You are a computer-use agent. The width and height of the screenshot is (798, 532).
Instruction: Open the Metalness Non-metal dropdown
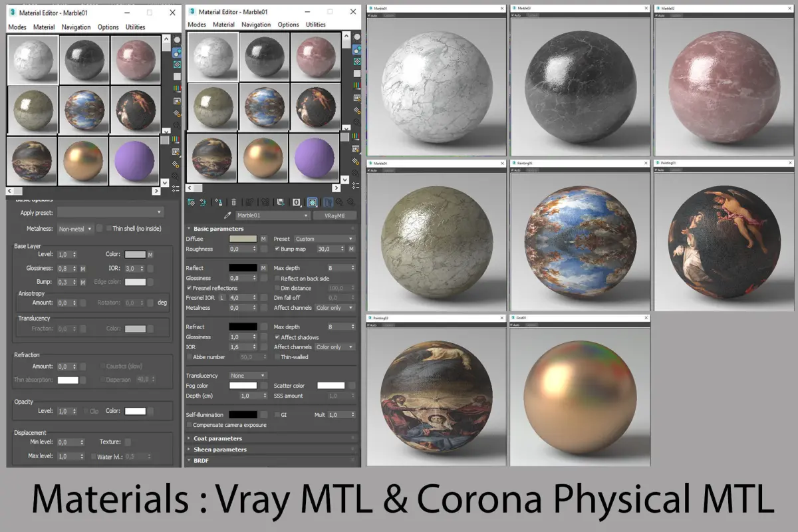tap(75, 228)
